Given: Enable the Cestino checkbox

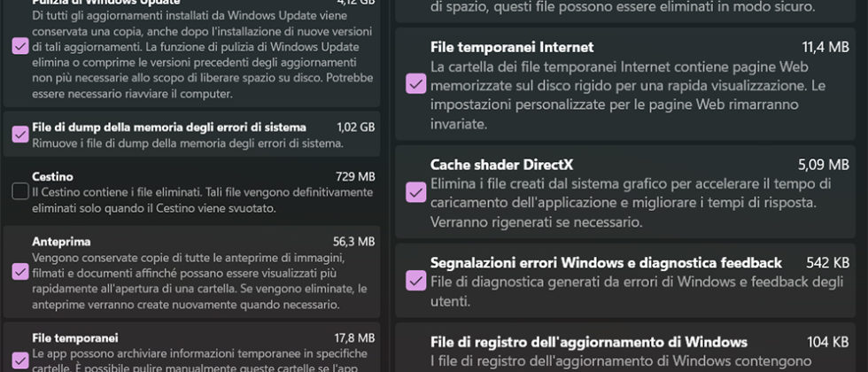Looking at the screenshot, I should tap(20, 191).
